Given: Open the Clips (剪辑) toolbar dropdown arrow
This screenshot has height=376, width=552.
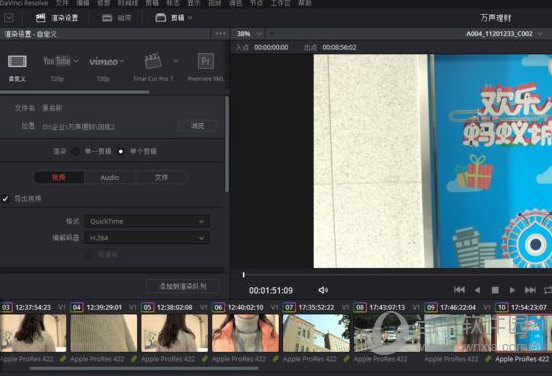Looking at the screenshot, I should tap(190, 18).
